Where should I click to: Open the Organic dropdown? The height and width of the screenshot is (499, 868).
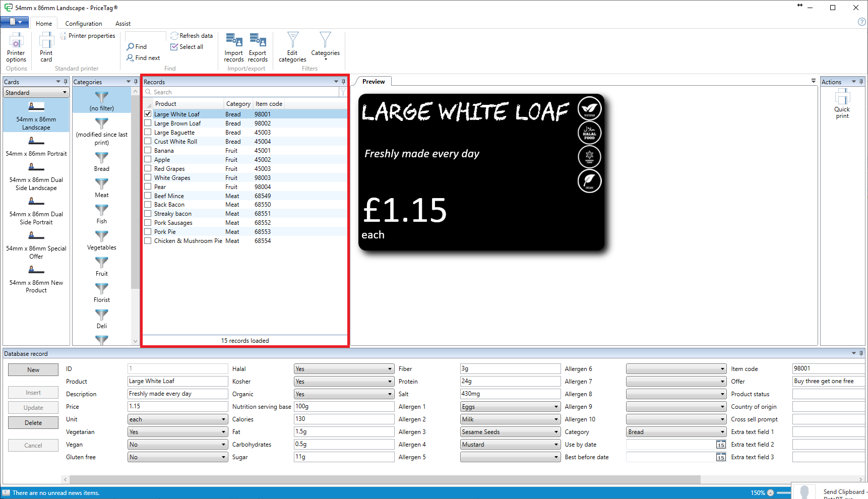coord(344,394)
